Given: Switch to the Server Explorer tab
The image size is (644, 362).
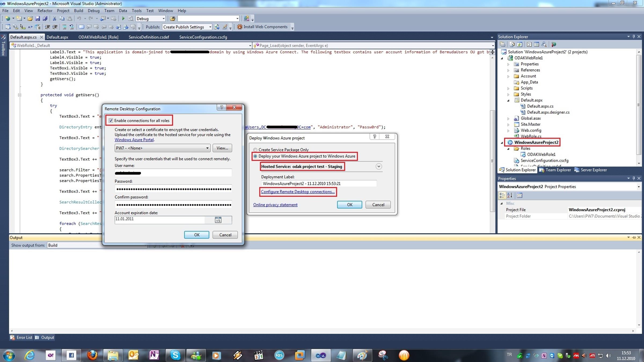Looking at the screenshot, I should click(x=590, y=170).
